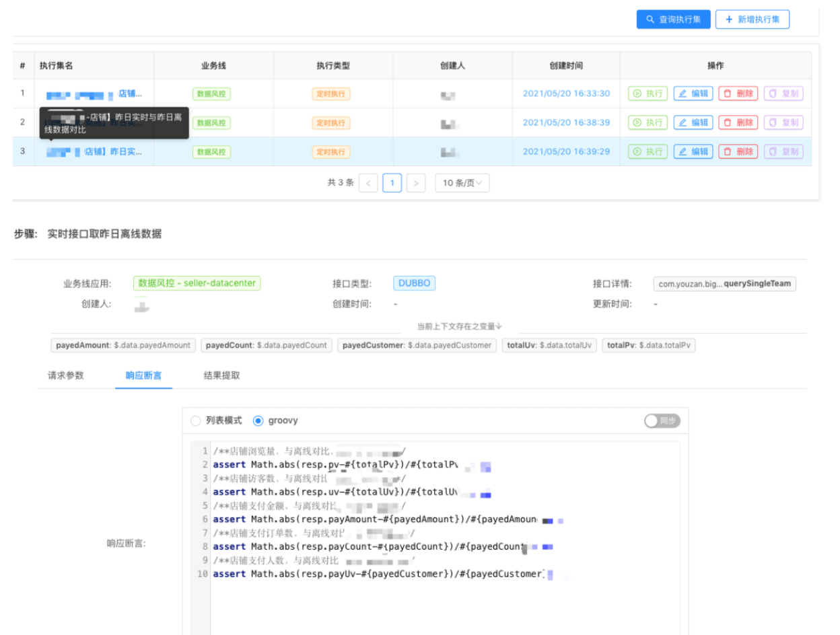Toggle the 同步 switch
840x635 pixels.
[662, 420]
